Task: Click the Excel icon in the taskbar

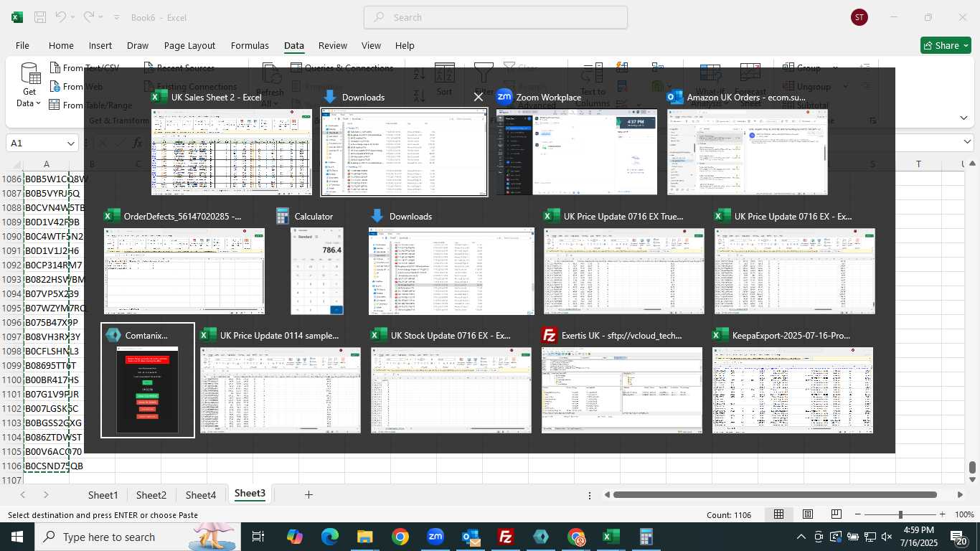Action: pyautogui.click(x=611, y=537)
